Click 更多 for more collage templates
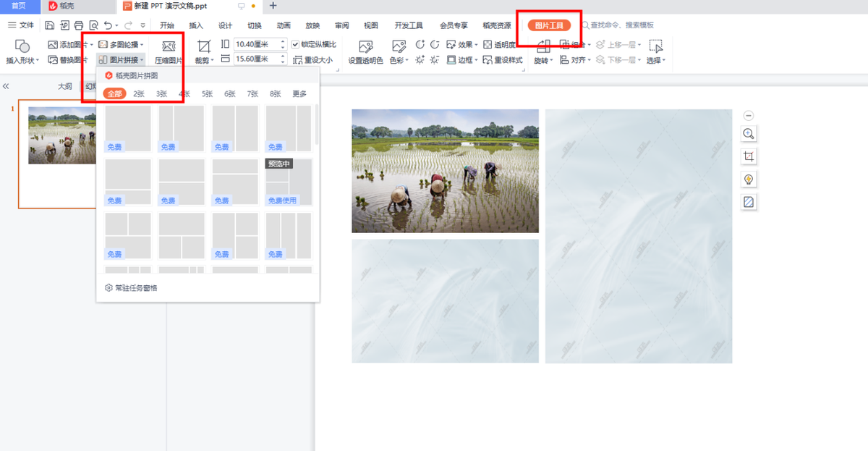868x451 pixels. click(x=299, y=93)
